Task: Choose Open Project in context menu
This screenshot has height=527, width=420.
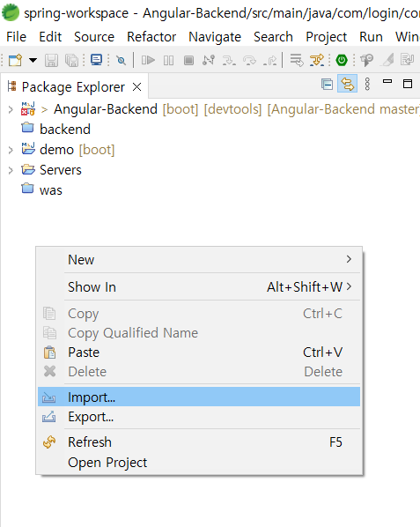Action: pos(199,463)
